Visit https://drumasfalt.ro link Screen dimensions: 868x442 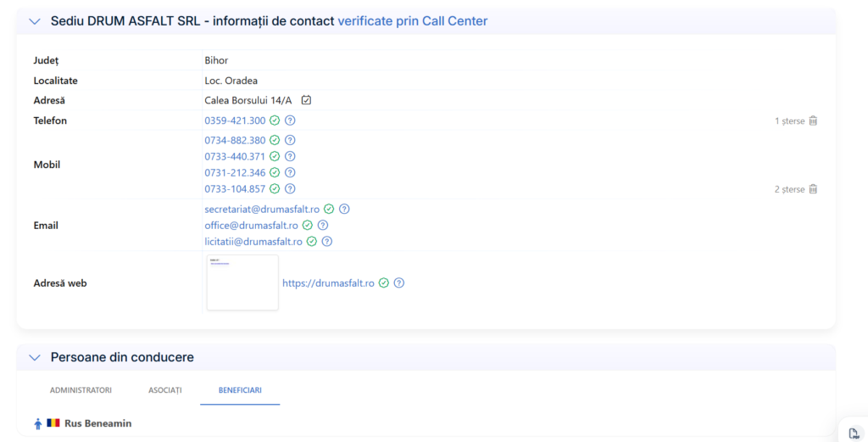click(328, 283)
